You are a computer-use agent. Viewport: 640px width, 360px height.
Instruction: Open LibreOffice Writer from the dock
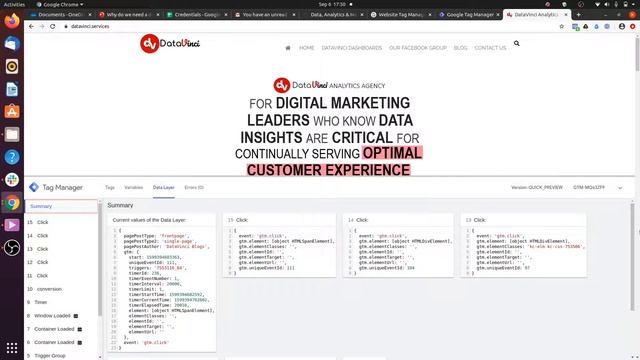coord(12,89)
